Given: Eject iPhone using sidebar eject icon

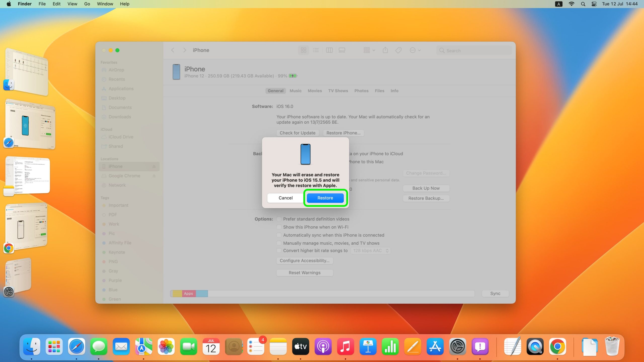Looking at the screenshot, I should 154,166.
